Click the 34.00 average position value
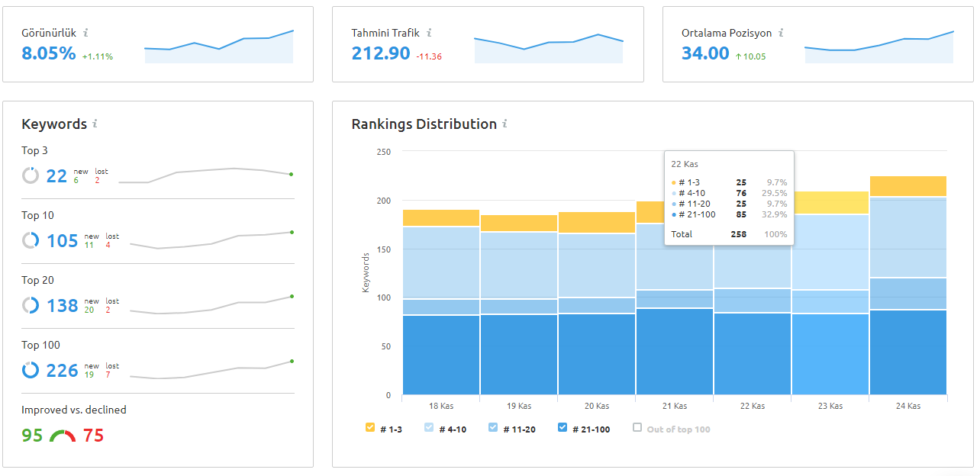This screenshot has width=980, height=476. point(706,53)
